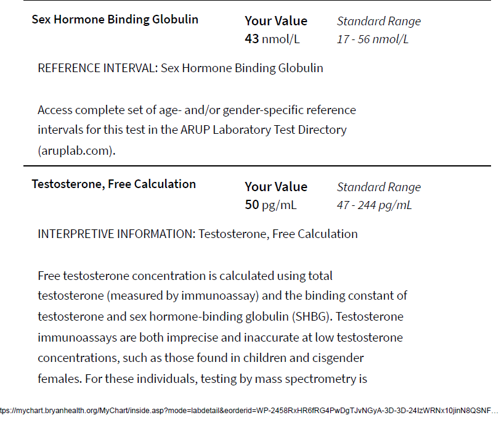
Task: Click the first Your Value label
Action: (x=276, y=21)
